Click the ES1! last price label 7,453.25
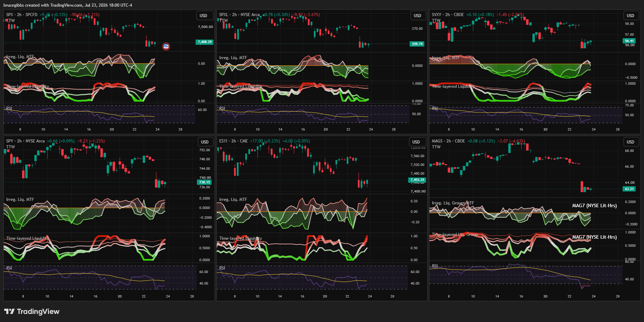The image size is (644, 322). coord(417,180)
